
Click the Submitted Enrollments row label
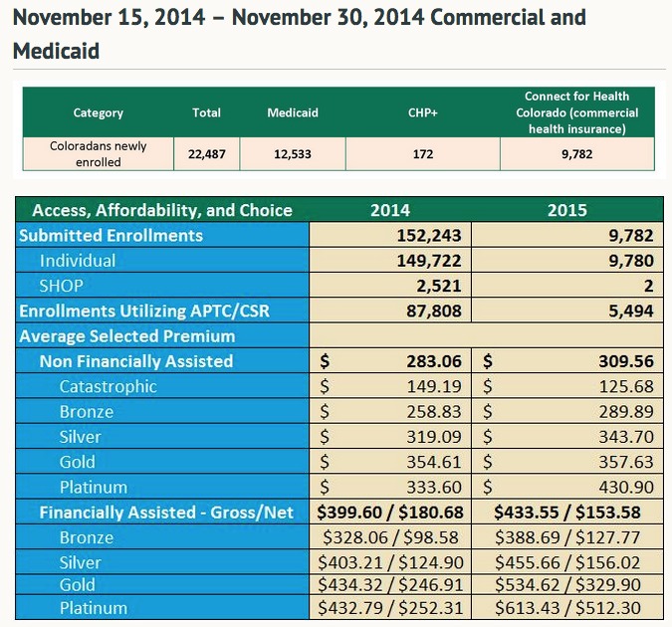pos(111,236)
